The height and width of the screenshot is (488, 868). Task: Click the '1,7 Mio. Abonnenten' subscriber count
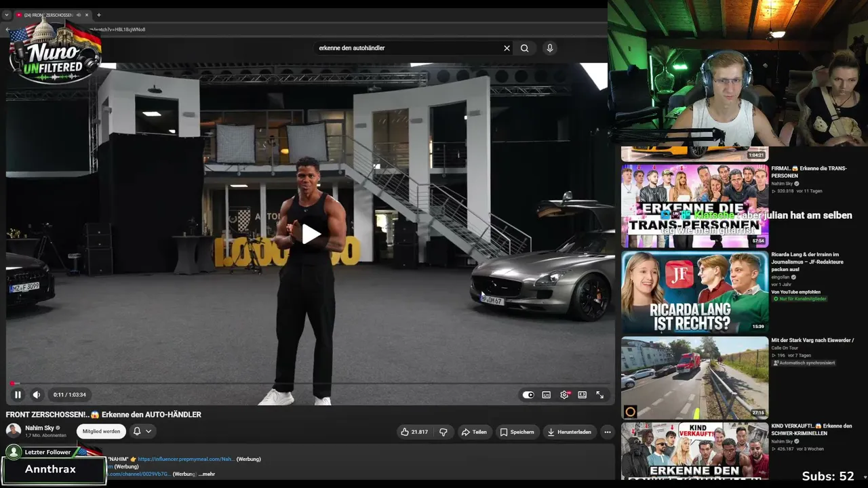(x=45, y=435)
